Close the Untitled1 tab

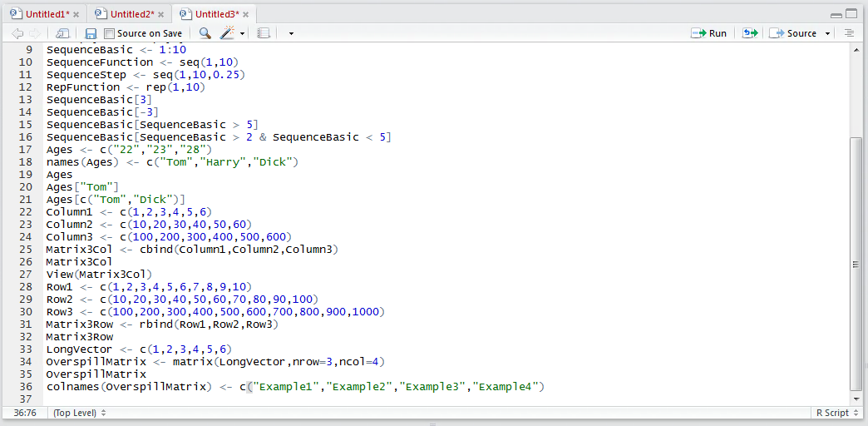point(76,14)
